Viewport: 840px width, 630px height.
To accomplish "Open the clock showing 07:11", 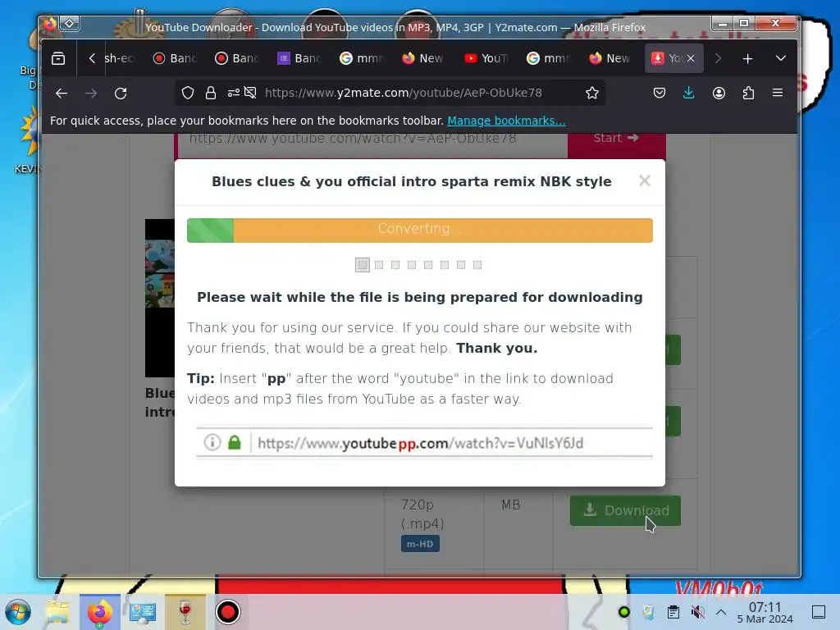I will (x=765, y=612).
